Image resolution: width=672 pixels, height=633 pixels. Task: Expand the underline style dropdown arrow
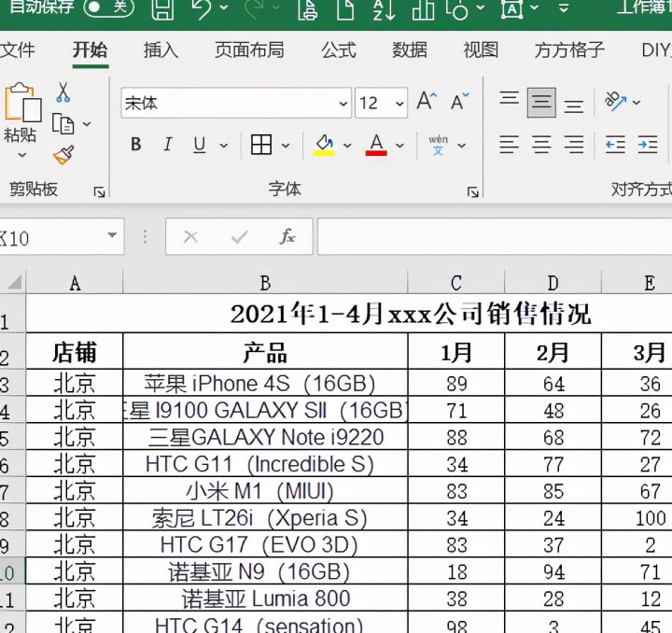pyautogui.click(x=224, y=146)
